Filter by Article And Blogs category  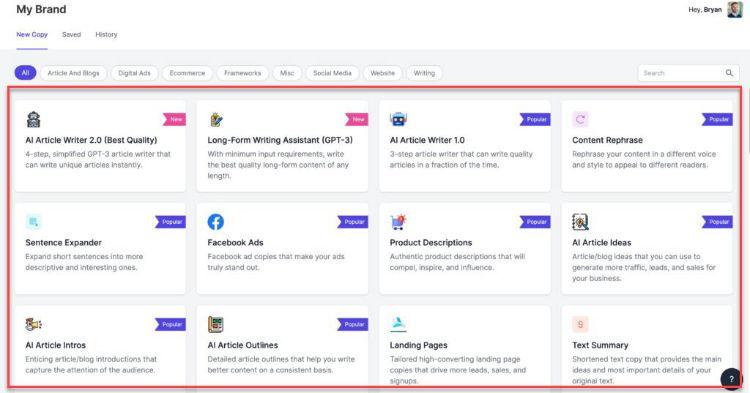point(73,73)
